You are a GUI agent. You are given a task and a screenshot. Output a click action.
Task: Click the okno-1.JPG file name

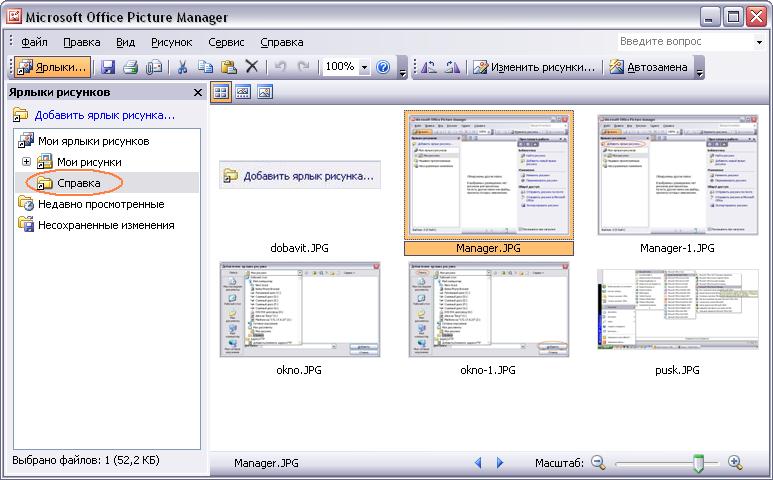(488, 370)
